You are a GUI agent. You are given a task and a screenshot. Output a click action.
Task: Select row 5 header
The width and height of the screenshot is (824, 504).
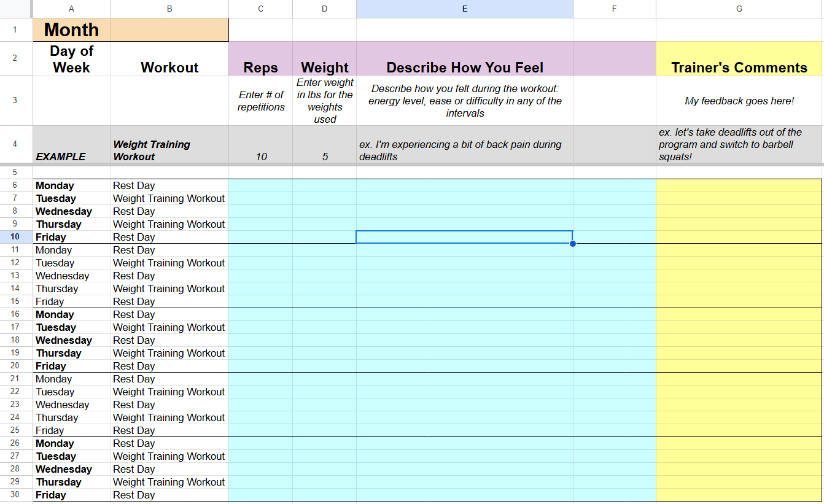pyautogui.click(x=16, y=173)
